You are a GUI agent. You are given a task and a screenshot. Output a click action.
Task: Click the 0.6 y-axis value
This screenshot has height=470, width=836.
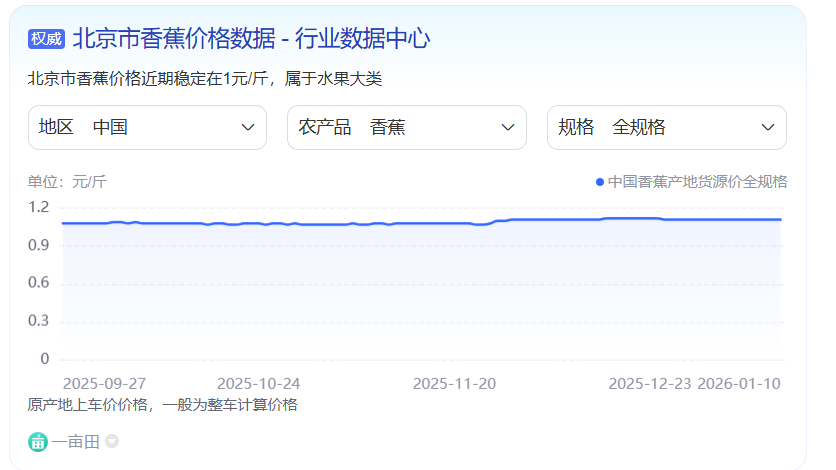click(38, 282)
